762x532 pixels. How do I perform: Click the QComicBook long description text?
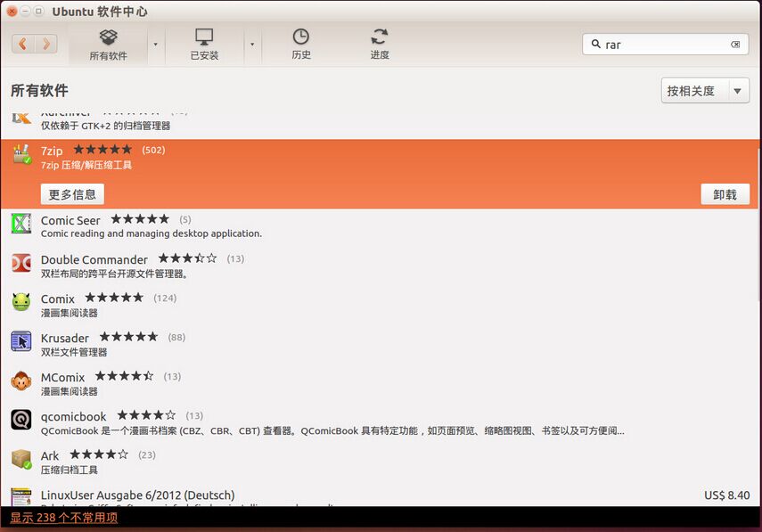332,431
